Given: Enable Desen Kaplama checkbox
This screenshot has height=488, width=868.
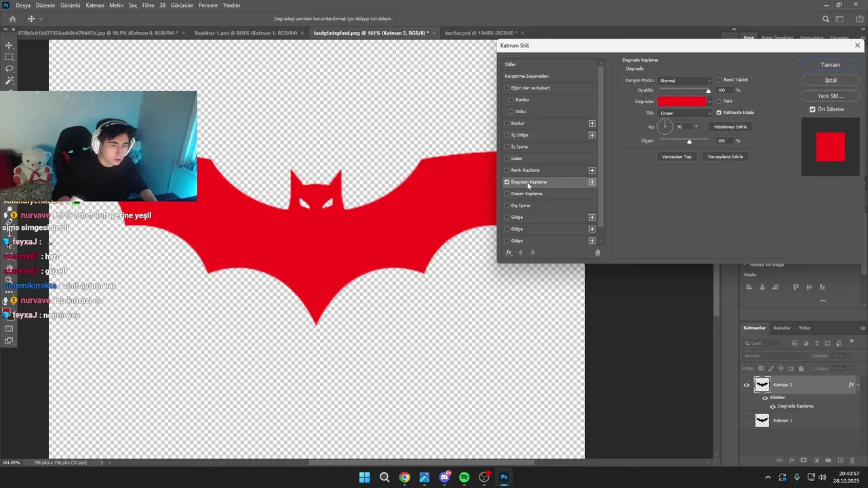Looking at the screenshot, I should 507,194.
